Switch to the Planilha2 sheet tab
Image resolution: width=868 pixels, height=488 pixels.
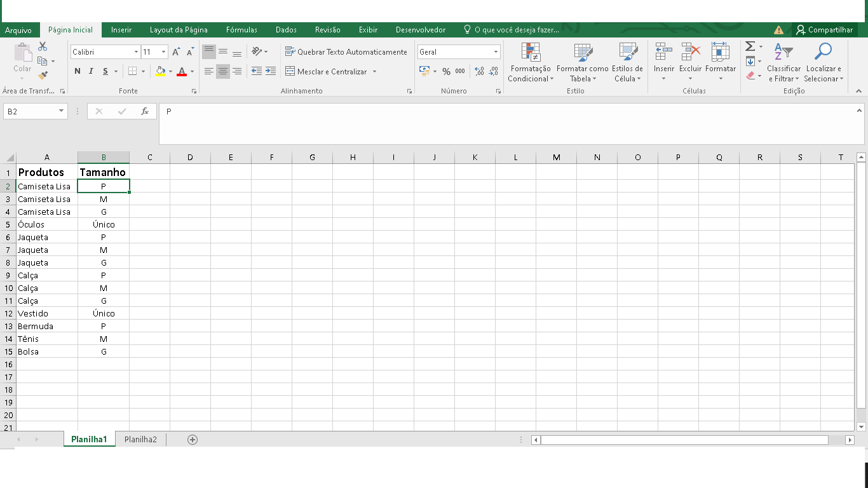coord(140,439)
